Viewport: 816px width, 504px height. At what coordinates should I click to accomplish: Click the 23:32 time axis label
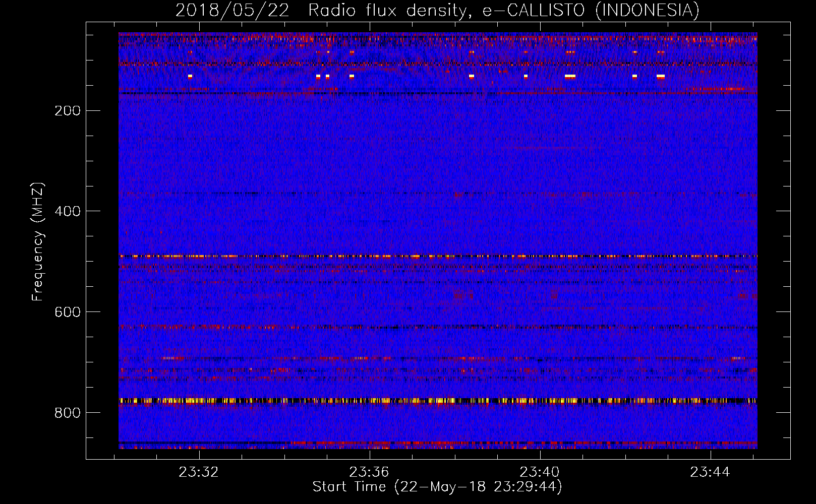(199, 472)
